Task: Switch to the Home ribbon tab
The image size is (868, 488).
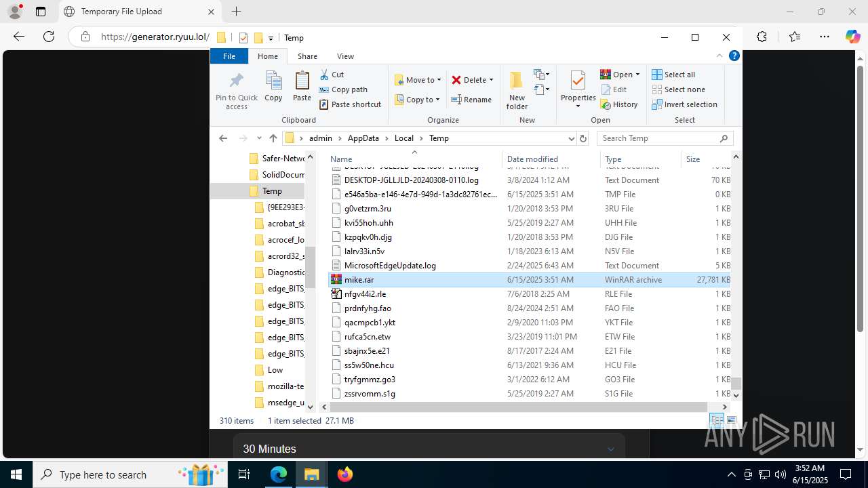Action: (x=268, y=56)
